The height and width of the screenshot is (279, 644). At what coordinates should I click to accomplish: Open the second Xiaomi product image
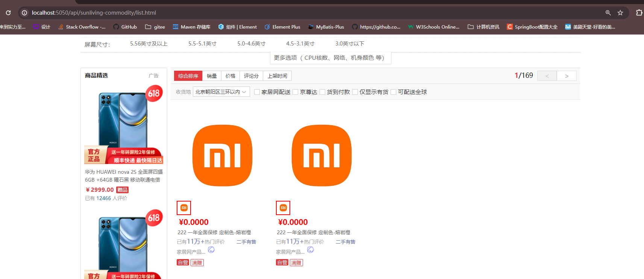[321, 155]
